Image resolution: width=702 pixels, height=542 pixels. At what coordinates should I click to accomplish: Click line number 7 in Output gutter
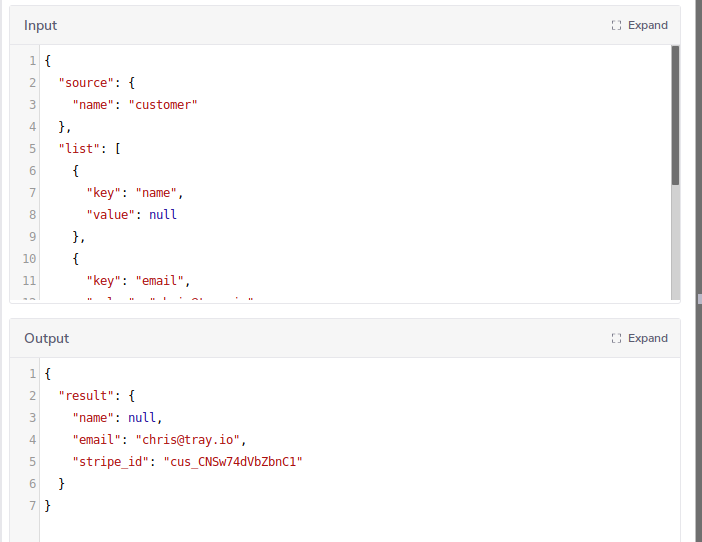coord(32,506)
